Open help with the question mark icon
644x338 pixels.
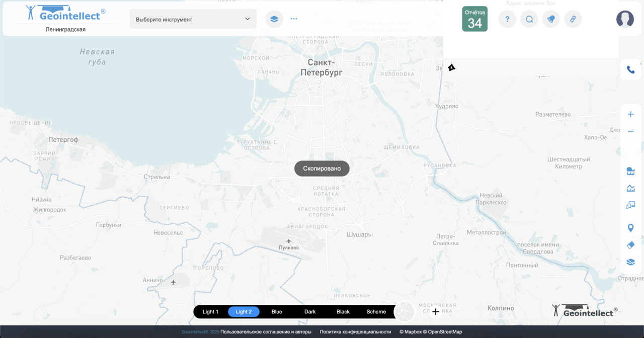click(x=507, y=20)
